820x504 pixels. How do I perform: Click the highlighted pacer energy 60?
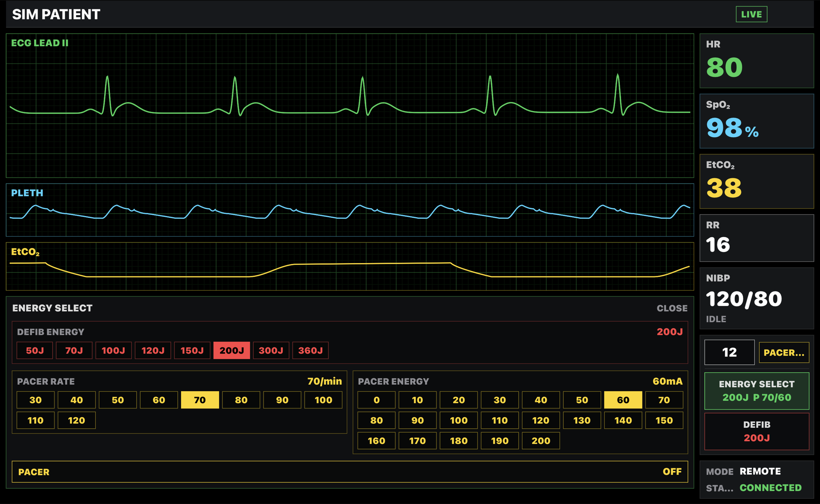(x=623, y=400)
